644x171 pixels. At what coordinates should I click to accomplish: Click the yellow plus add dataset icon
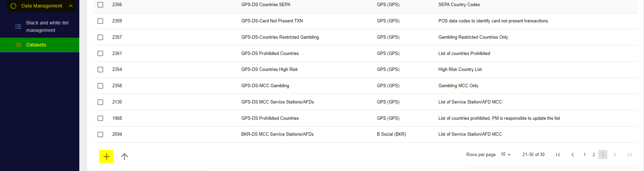pos(106,156)
